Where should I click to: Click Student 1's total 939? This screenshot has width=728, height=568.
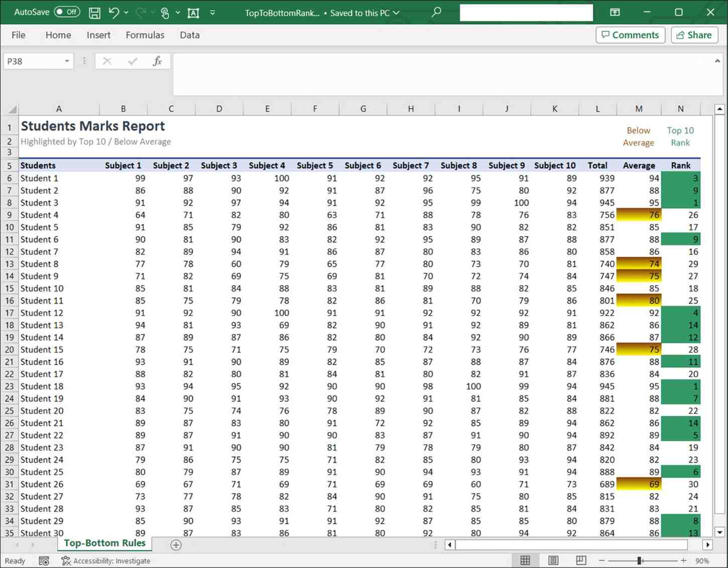click(x=597, y=178)
